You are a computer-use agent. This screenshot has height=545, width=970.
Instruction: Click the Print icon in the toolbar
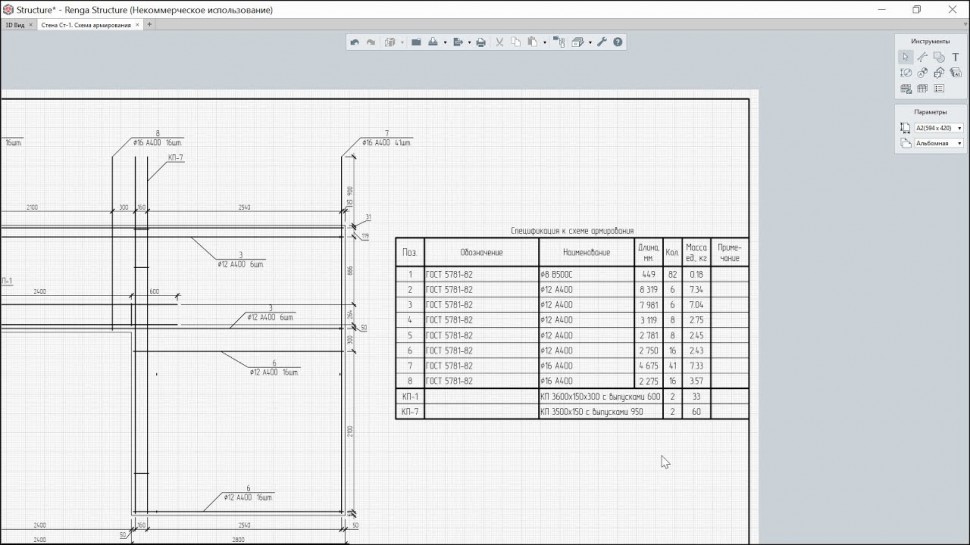pos(481,42)
